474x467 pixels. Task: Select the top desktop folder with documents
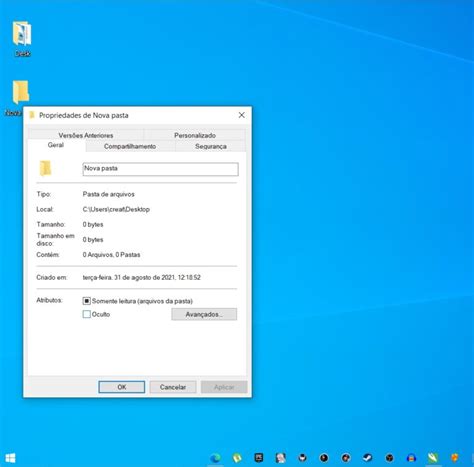(x=22, y=38)
